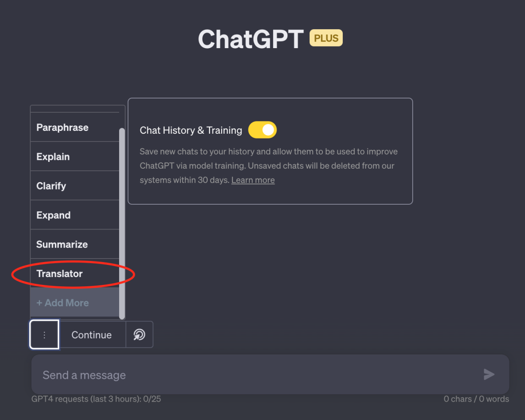
Task: Click the yellow PLUS badge
Action: [x=326, y=38]
